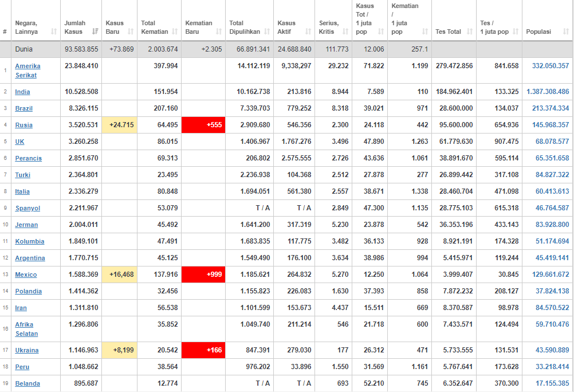Open population link 1.387.308.486 for India
574x392 pixels.
548,92
